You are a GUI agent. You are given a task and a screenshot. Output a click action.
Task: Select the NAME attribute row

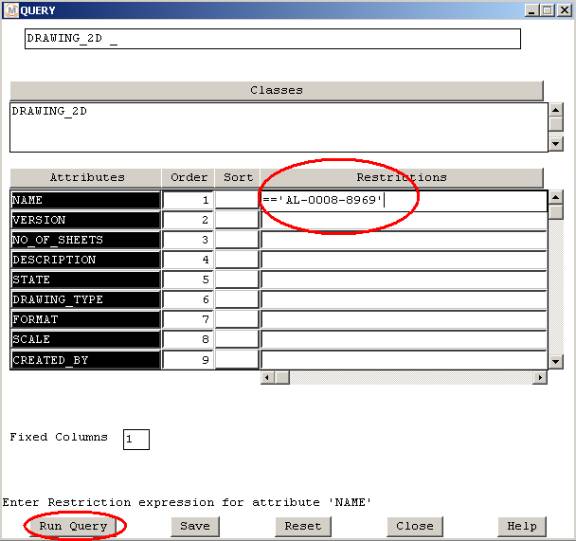click(86, 200)
